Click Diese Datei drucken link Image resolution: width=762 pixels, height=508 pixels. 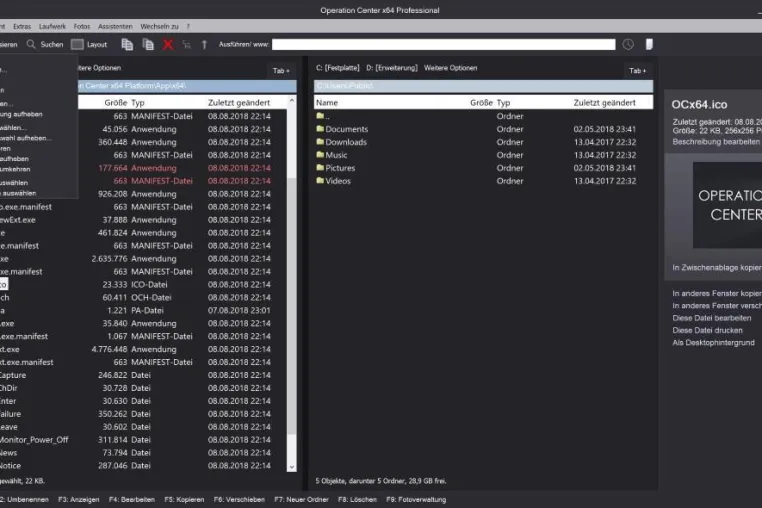pyautogui.click(x=707, y=330)
